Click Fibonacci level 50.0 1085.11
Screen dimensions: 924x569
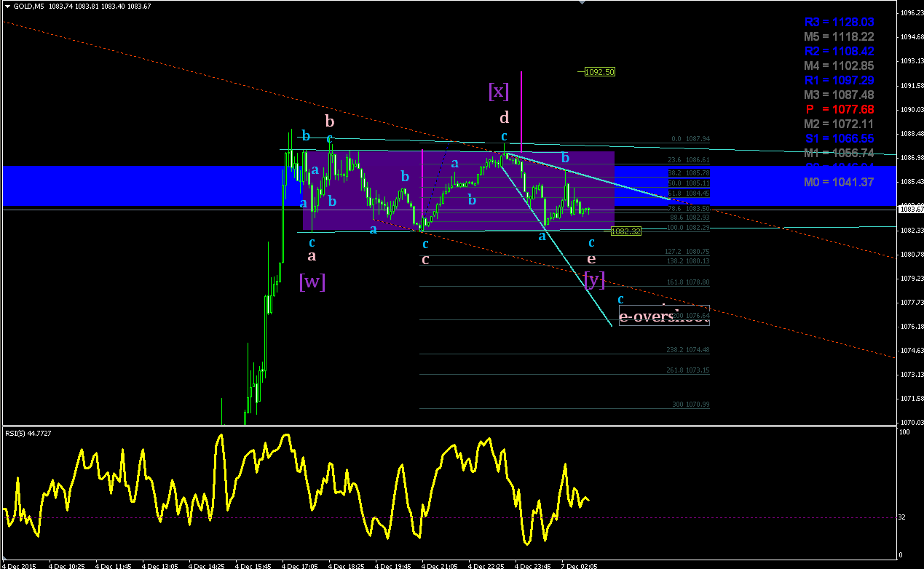[689, 183]
